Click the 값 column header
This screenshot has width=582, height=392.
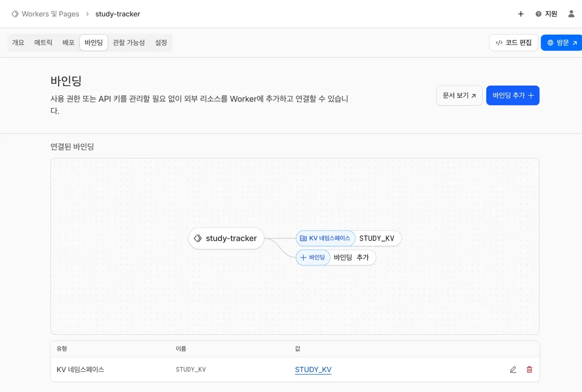click(x=298, y=349)
